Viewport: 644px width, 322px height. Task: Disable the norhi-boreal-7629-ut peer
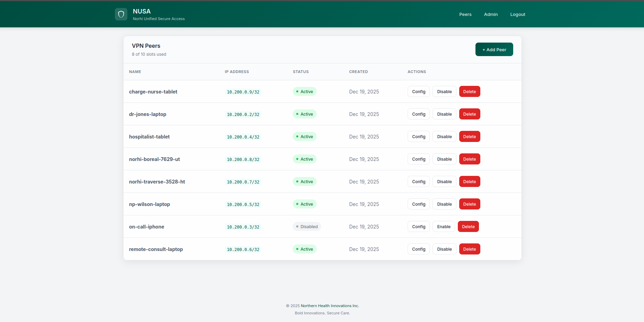444,159
